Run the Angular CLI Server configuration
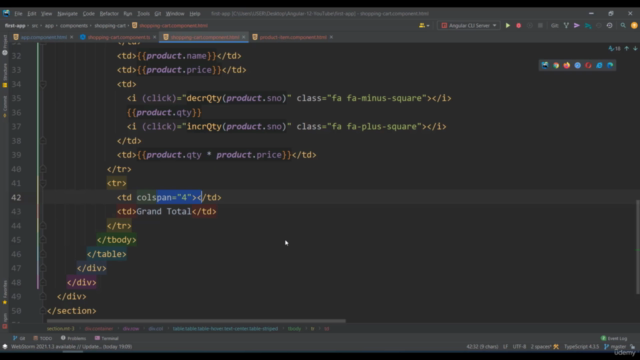Screen dimensions: 640x360 point(508,25)
